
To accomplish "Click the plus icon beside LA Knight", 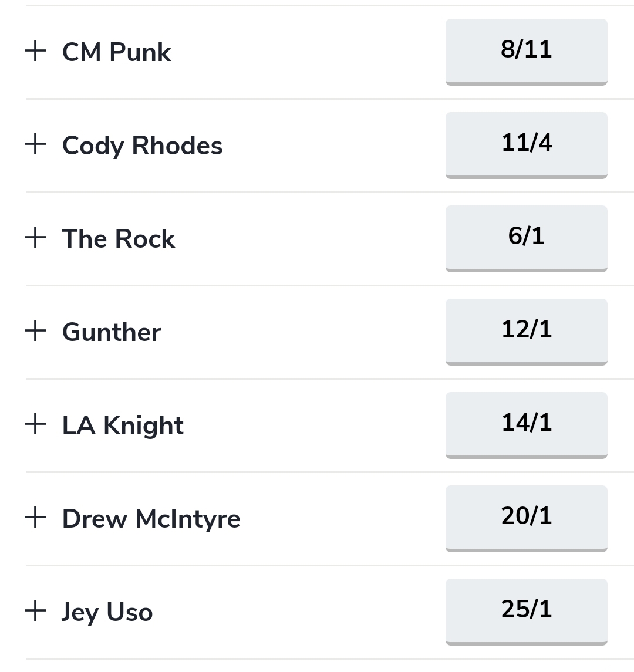I will [x=35, y=424].
